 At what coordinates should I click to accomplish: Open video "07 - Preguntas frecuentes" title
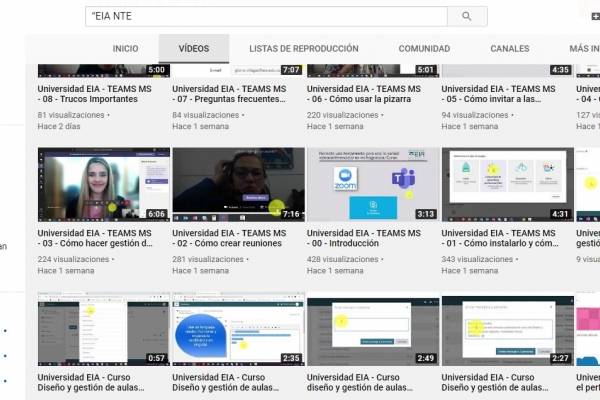click(x=229, y=94)
